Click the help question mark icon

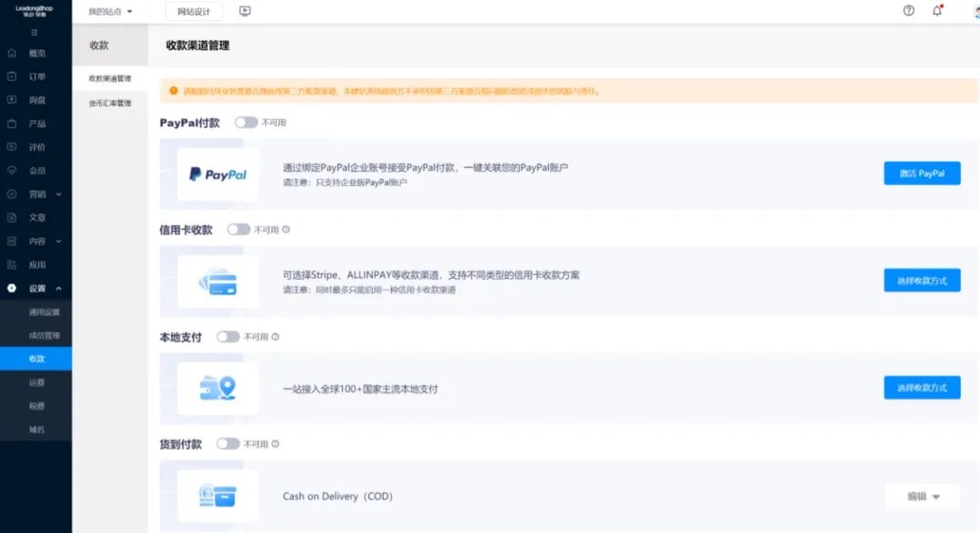tap(908, 11)
